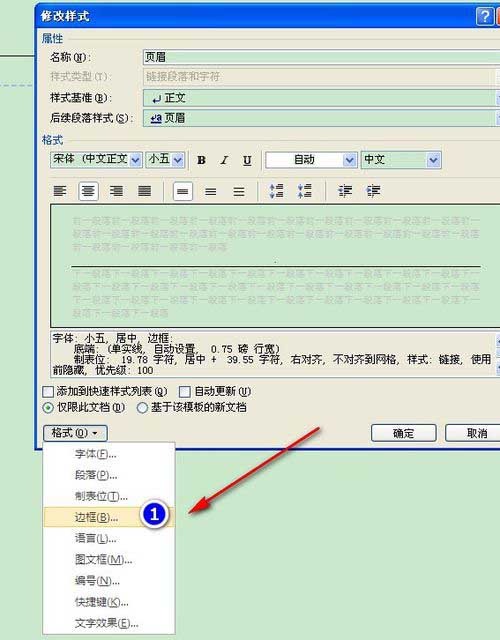Select 基于该模板的新文档 radio option
500x640 pixels.
tap(142, 408)
